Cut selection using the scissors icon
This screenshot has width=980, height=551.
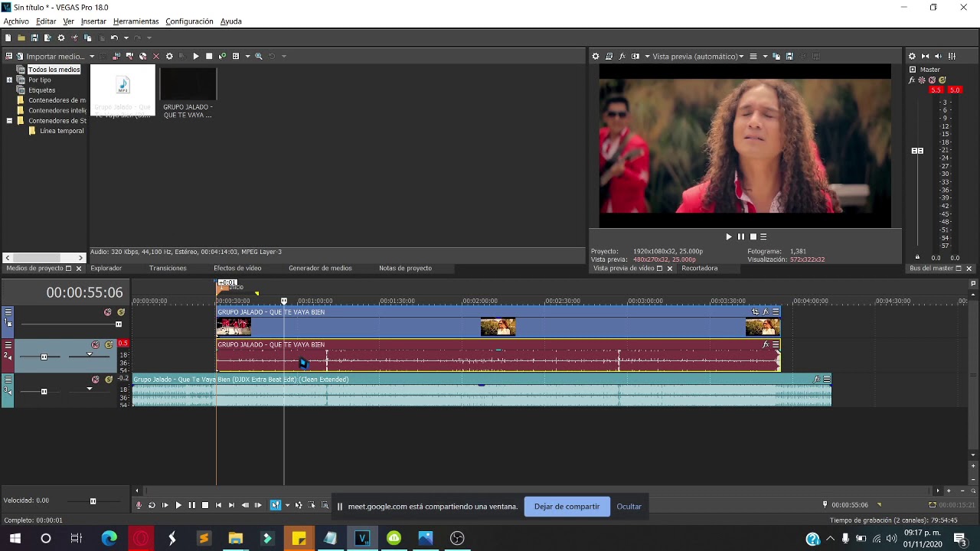pyautogui.click(x=74, y=37)
